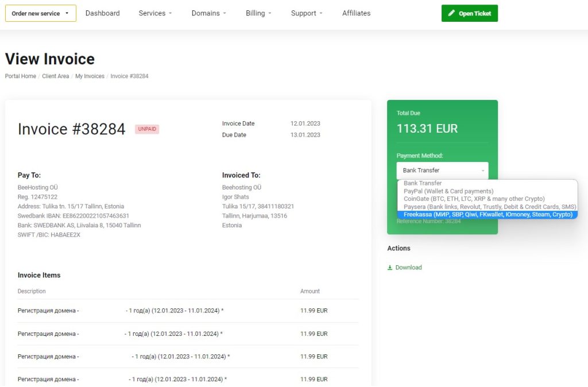Viewport: 588px width, 387px height.
Task: Navigate to Portal Home via breadcrumb
Action: pos(20,76)
